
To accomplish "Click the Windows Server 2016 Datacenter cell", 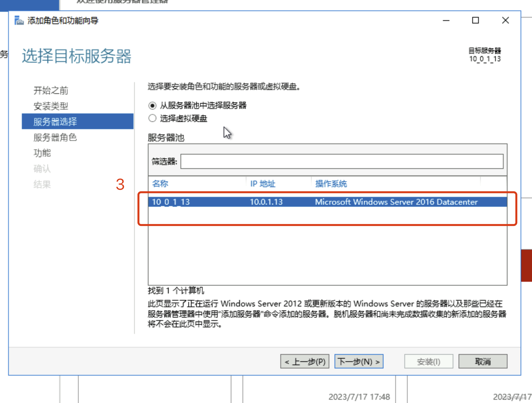I will coord(396,202).
